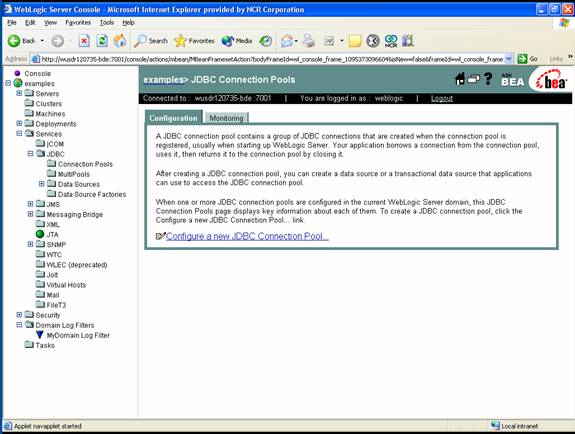The image size is (575, 434).
Task: Click the yellow note toolbar icon
Action: (x=355, y=41)
